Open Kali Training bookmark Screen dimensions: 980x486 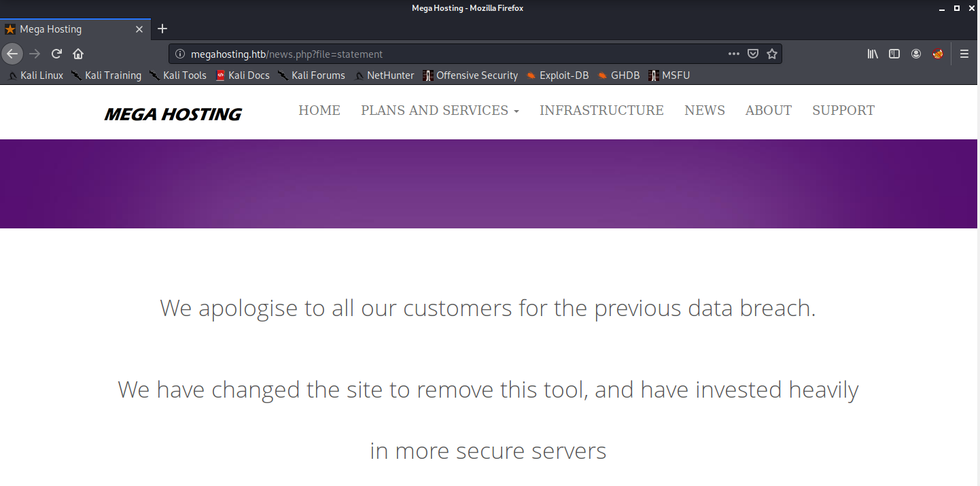point(106,75)
